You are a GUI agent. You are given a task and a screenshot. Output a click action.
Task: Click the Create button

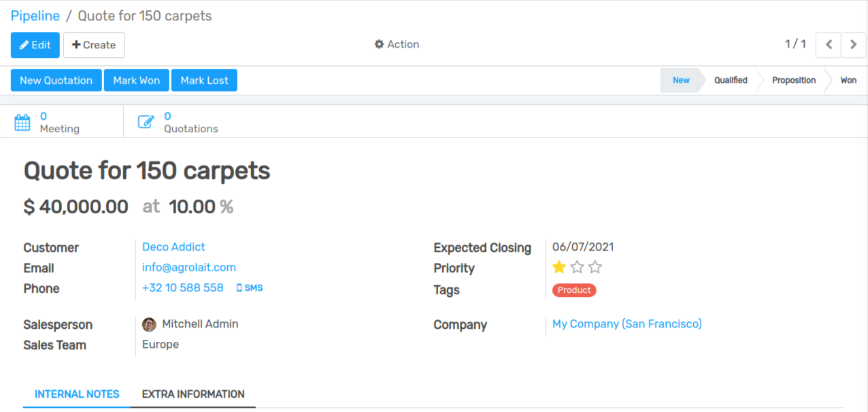[94, 45]
